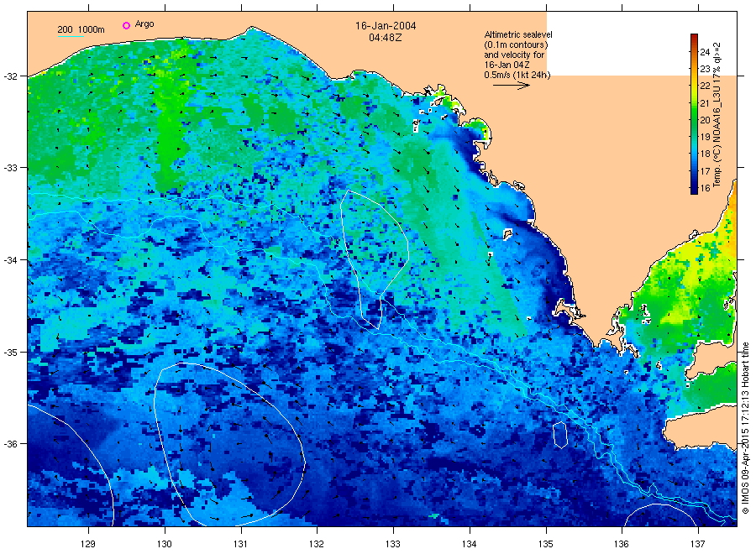Click the 'Temp. (°C) NOAA16_L3U' colorbar label
756x554 pixels.
717,115
